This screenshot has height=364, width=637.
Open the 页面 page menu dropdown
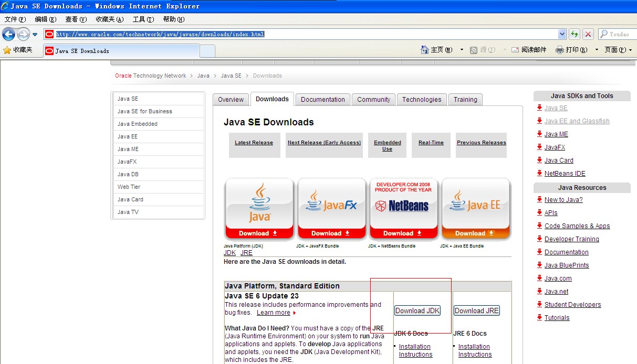(x=618, y=50)
